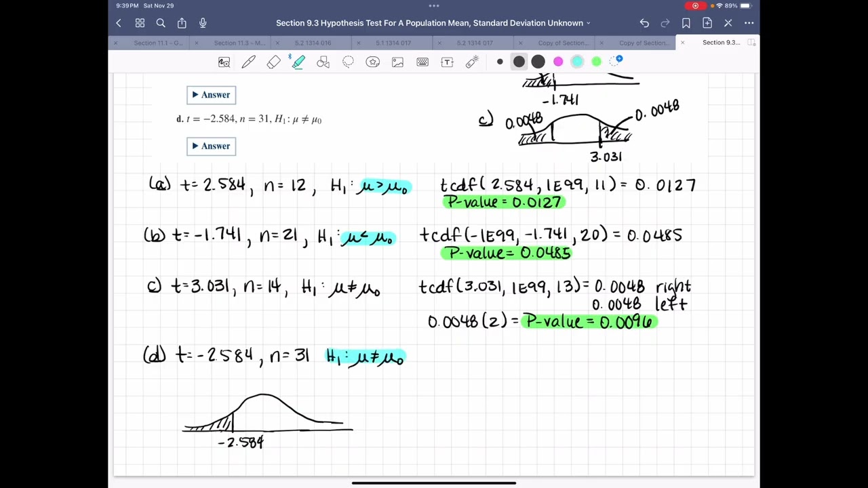
Task: Select the Pen tool
Action: tap(248, 62)
